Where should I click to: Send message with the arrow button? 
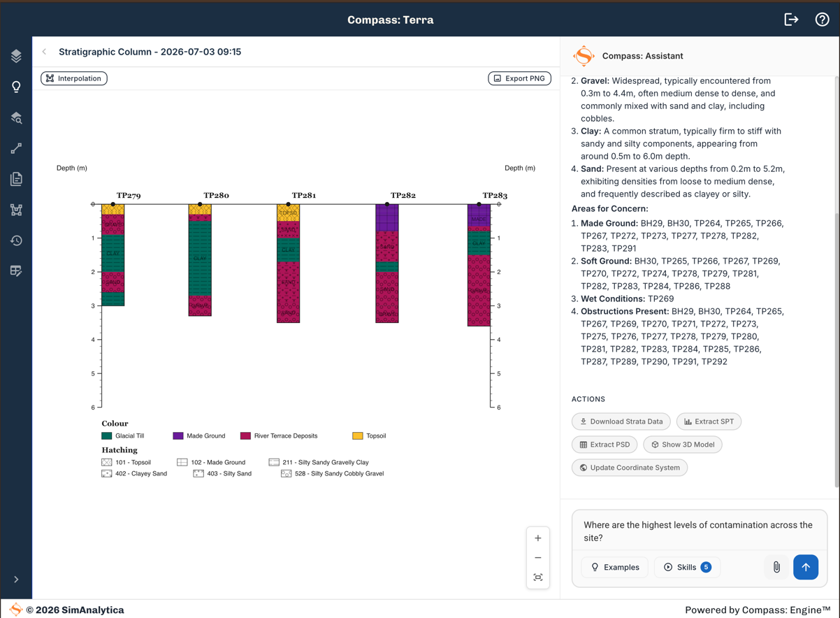tap(806, 567)
